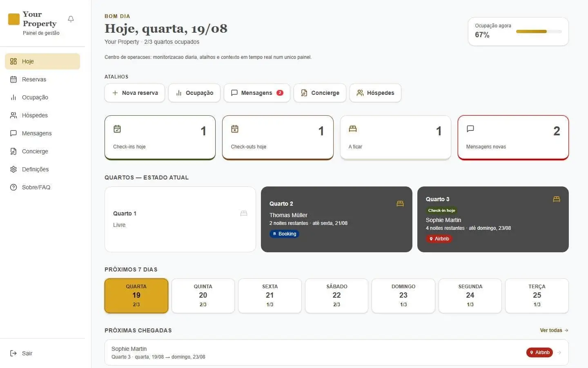Click the Ocupação agora progress bar
Image resolution: width=588 pixels, height=368 pixels.
tap(539, 31)
